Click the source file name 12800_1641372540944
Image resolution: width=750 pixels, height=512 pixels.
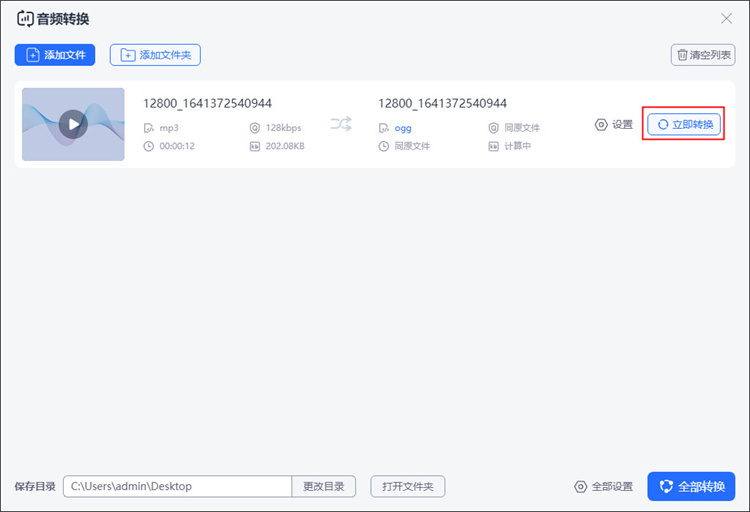(x=208, y=103)
